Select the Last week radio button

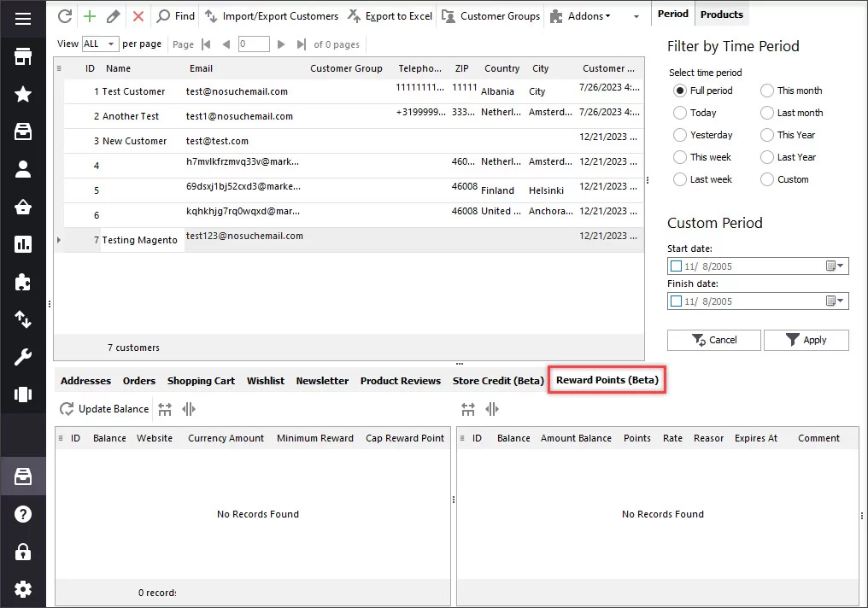click(x=680, y=179)
